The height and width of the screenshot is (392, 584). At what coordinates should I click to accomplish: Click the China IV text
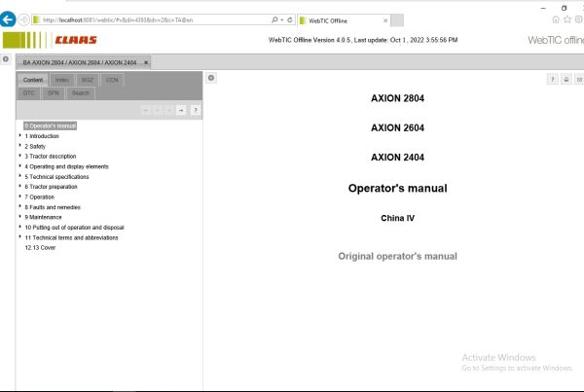397,218
